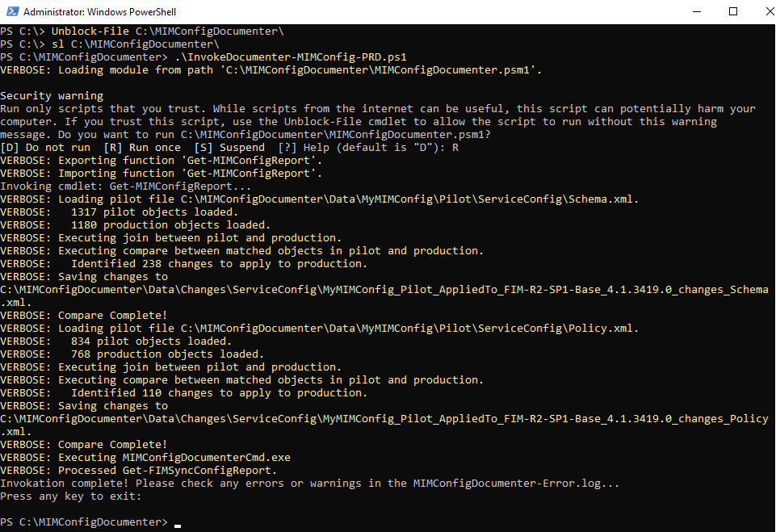This screenshot has width=776, height=532.
Task: Click the line loading pilot file Schema.xml
Action: [x=319, y=199]
